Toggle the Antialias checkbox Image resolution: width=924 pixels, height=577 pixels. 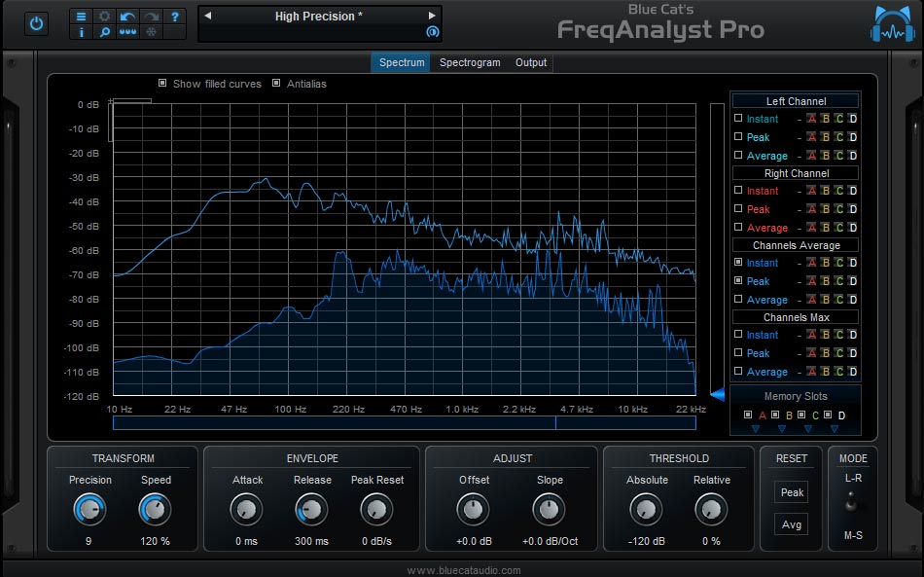coord(278,84)
